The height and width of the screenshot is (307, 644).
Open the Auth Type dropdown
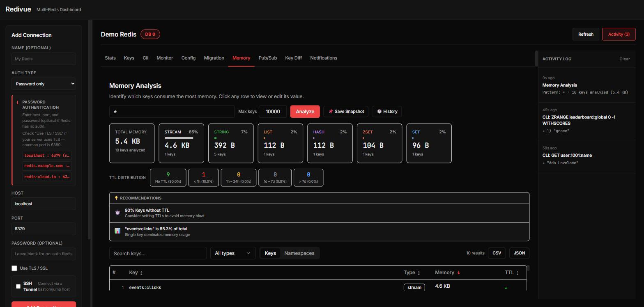(x=44, y=84)
